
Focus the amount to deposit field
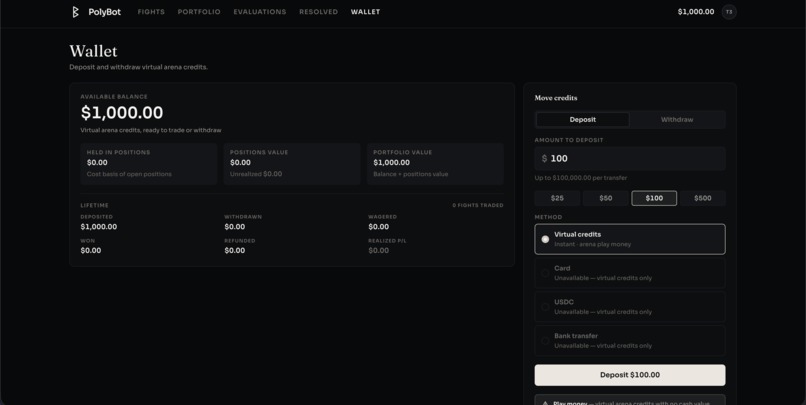tap(630, 159)
